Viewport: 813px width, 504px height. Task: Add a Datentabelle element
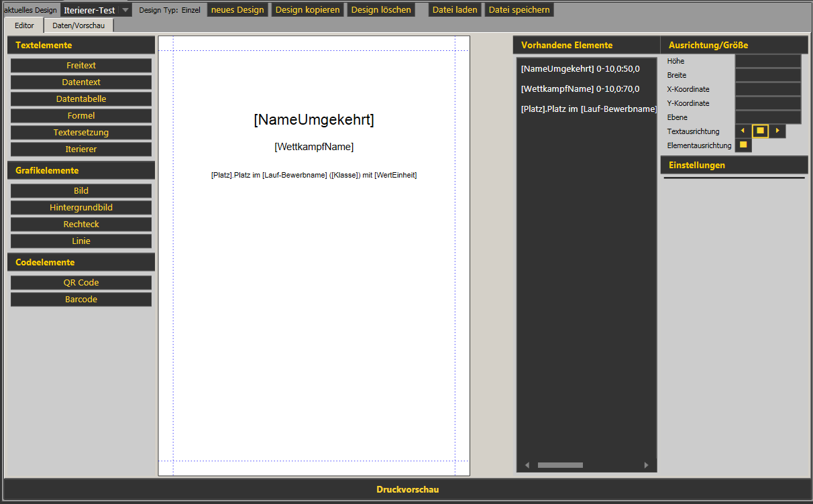81,99
